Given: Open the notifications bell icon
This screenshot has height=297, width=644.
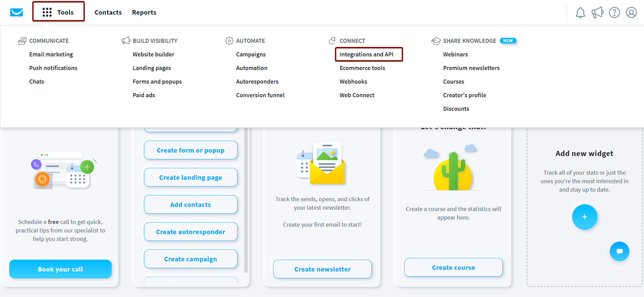Looking at the screenshot, I should [580, 13].
